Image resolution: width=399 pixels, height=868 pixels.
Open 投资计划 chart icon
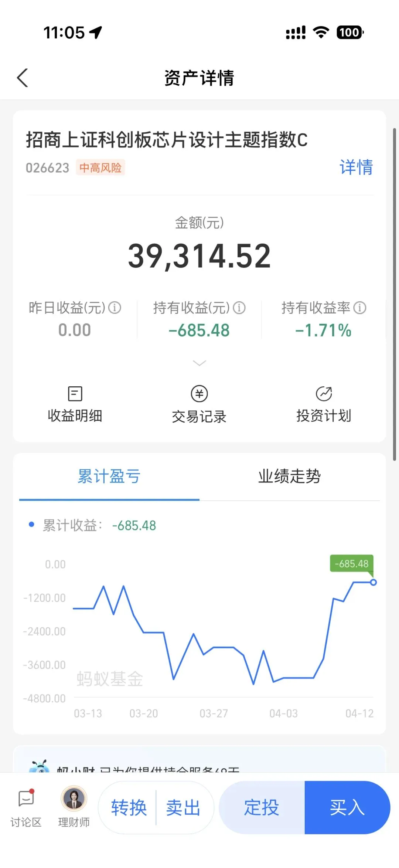pos(324,394)
